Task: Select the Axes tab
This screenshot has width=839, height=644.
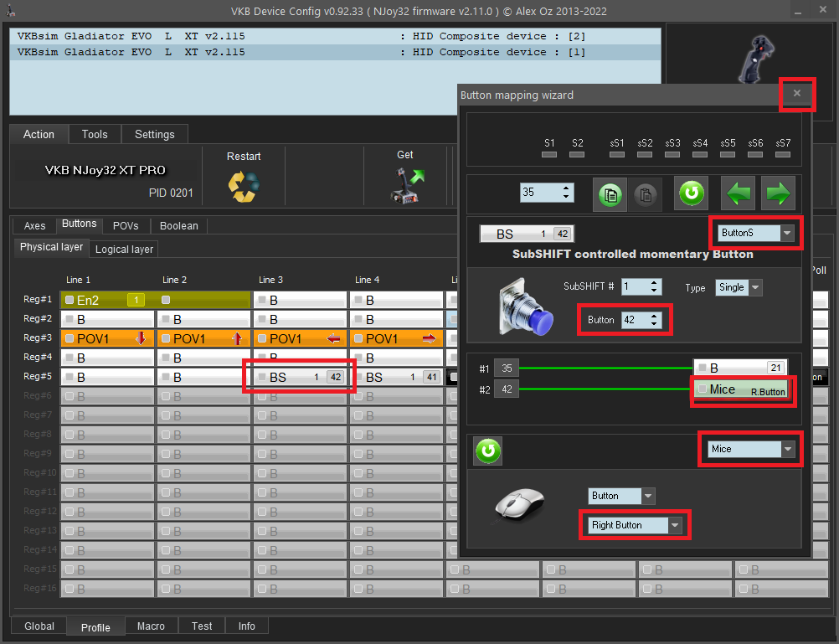Action: [35, 226]
